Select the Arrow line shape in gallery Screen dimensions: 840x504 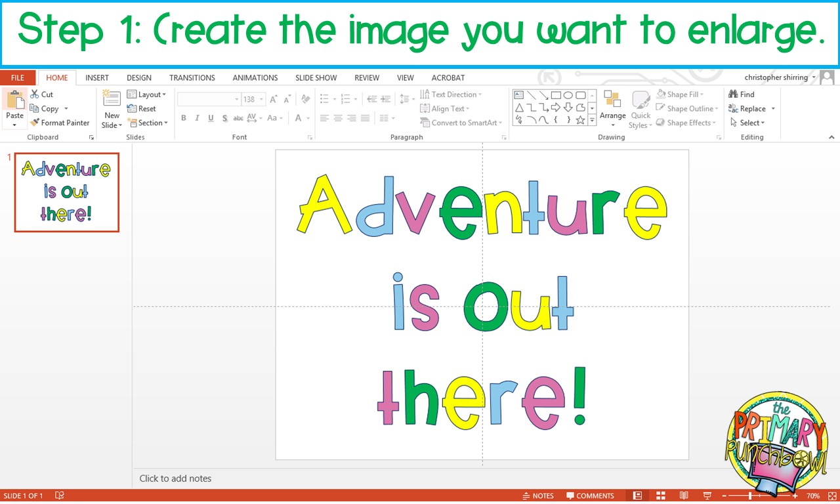544,95
